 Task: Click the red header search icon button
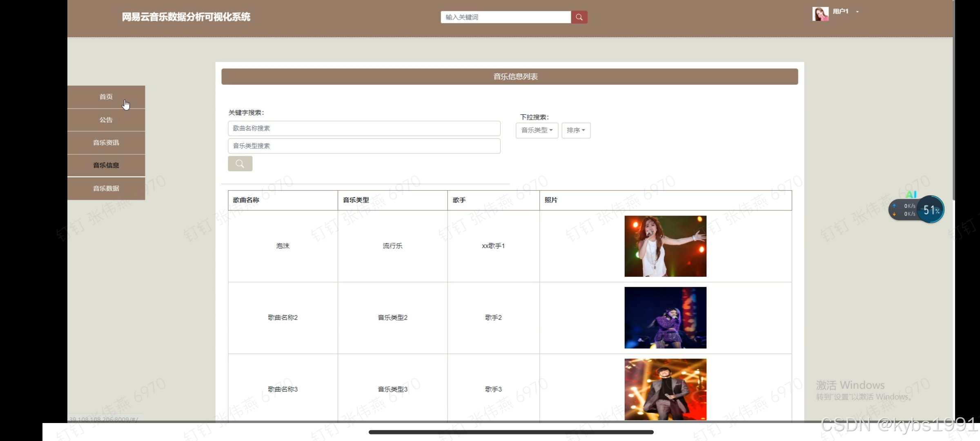579,17
